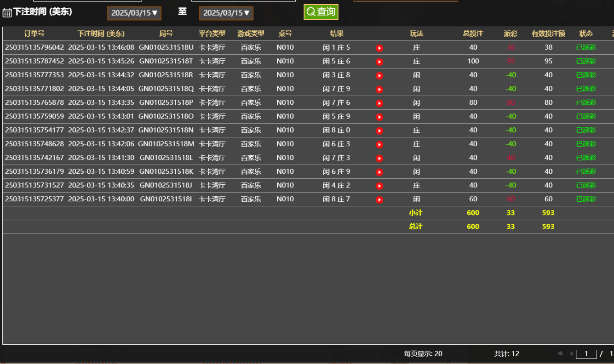
Task: Play replay for order 250315135777353
Action: [x=379, y=75]
